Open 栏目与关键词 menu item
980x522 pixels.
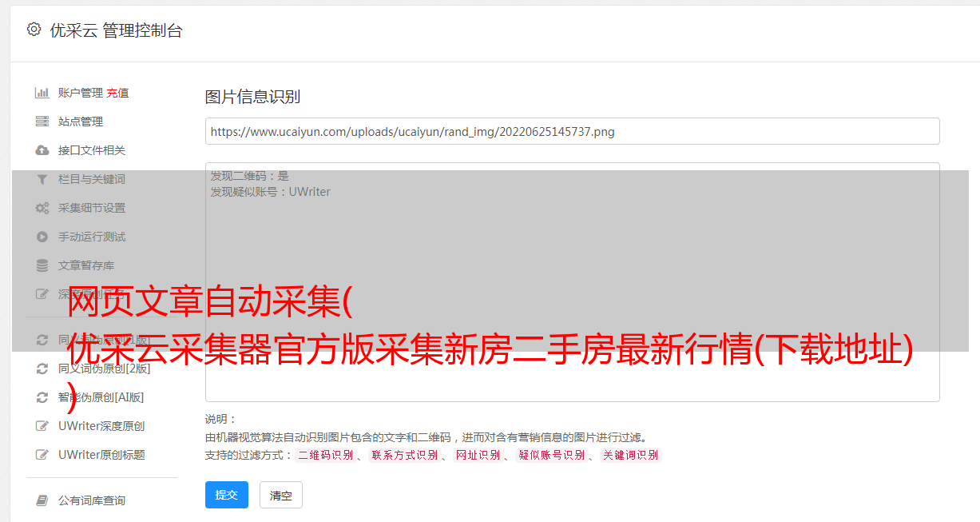point(92,179)
